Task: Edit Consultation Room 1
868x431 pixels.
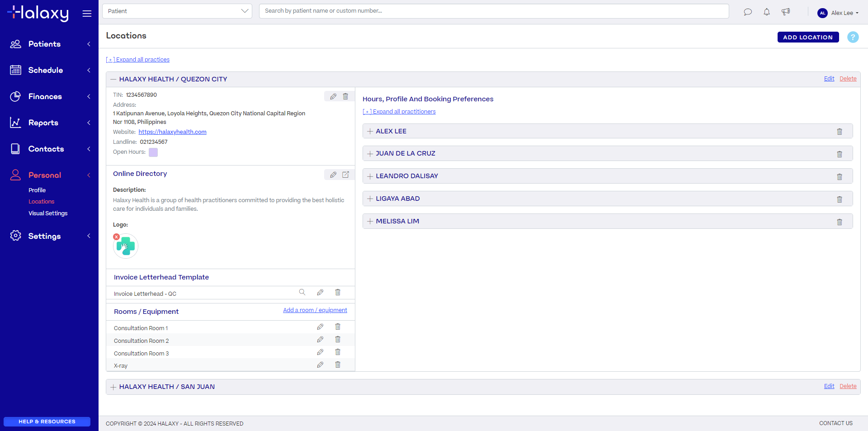Action: [x=320, y=327]
